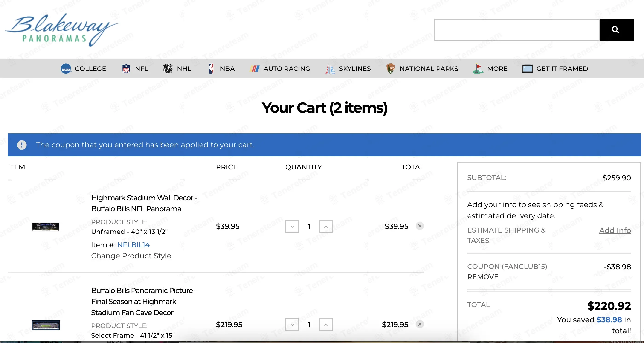Open the AUTO RACING menu
644x343 pixels.
tap(287, 69)
